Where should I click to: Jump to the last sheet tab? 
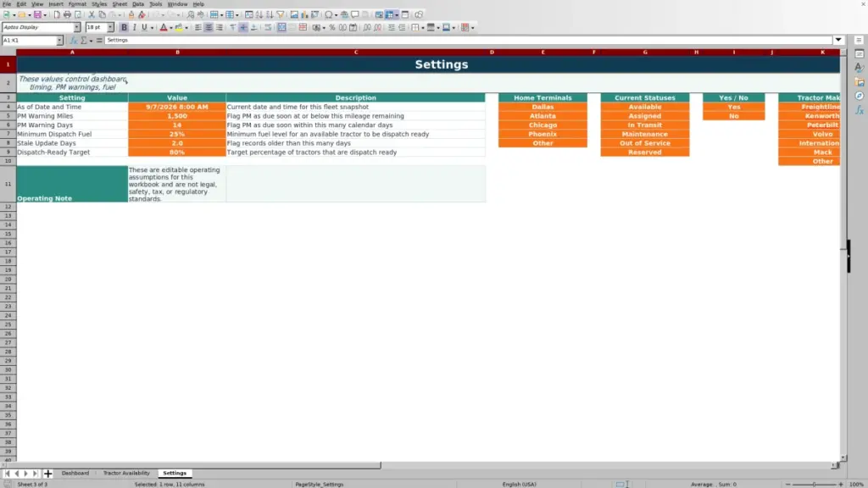[x=35, y=474]
